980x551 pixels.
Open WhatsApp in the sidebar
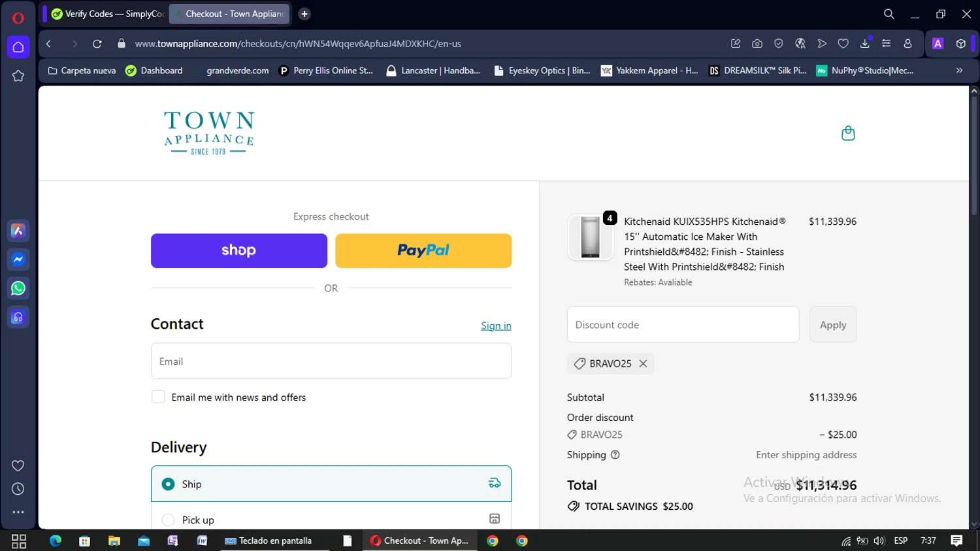click(x=18, y=288)
